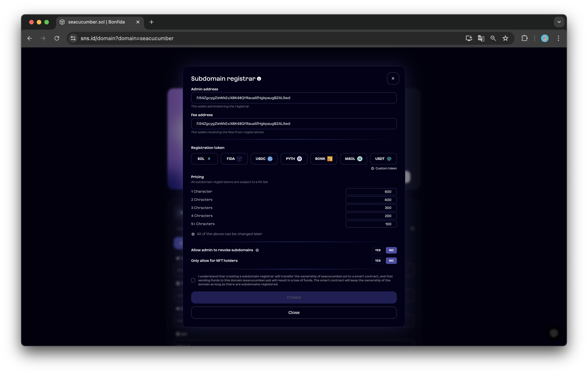This screenshot has height=374, width=588.
Task: Click the zoom magnifier icon in address bar
Action: pyautogui.click(x=493, y=38)
